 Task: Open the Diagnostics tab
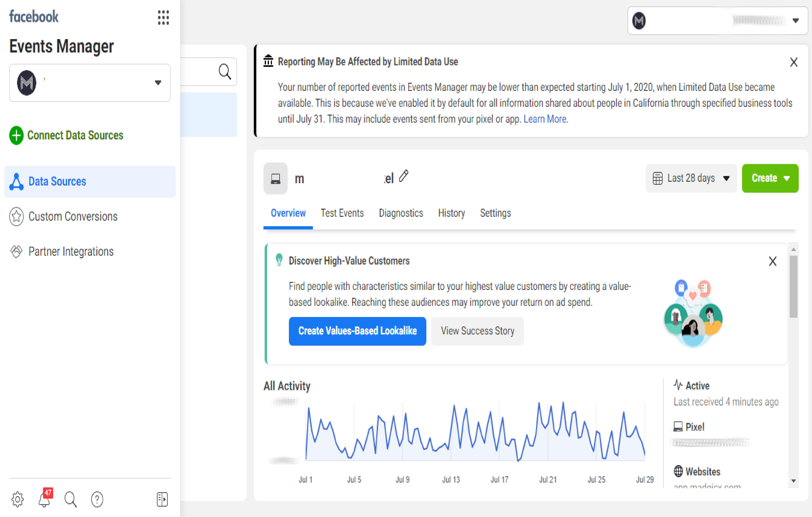[x=401, y=213]
